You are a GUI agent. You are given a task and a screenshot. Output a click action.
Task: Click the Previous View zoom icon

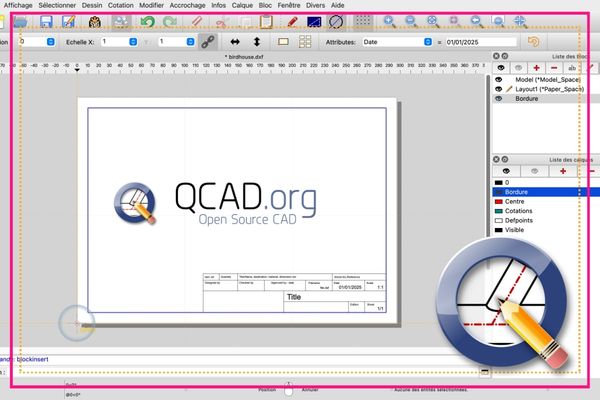click(477, 21)
